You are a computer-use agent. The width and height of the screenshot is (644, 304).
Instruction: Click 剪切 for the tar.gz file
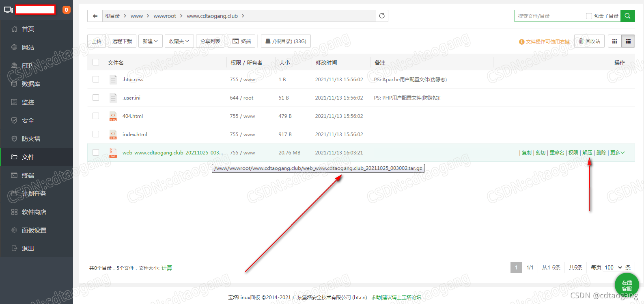pyautogui.click(x=541, y=153)
